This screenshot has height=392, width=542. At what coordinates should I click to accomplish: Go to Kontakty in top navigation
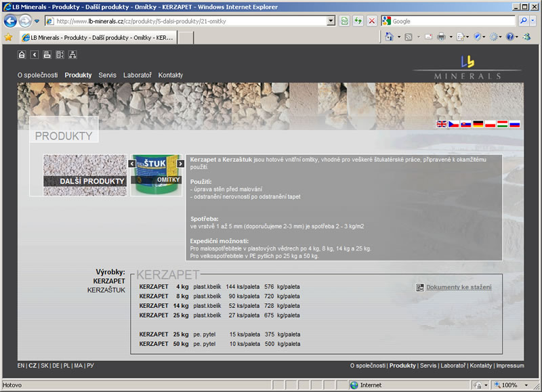tap(171, 75)
